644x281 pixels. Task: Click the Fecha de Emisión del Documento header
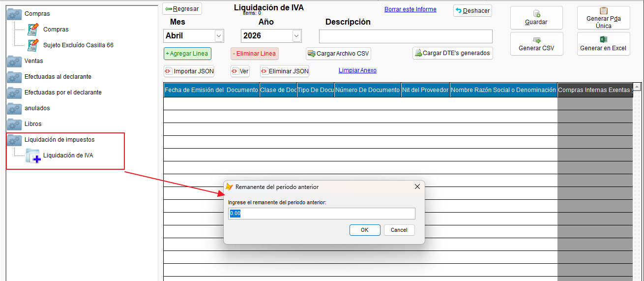(211, 90)
